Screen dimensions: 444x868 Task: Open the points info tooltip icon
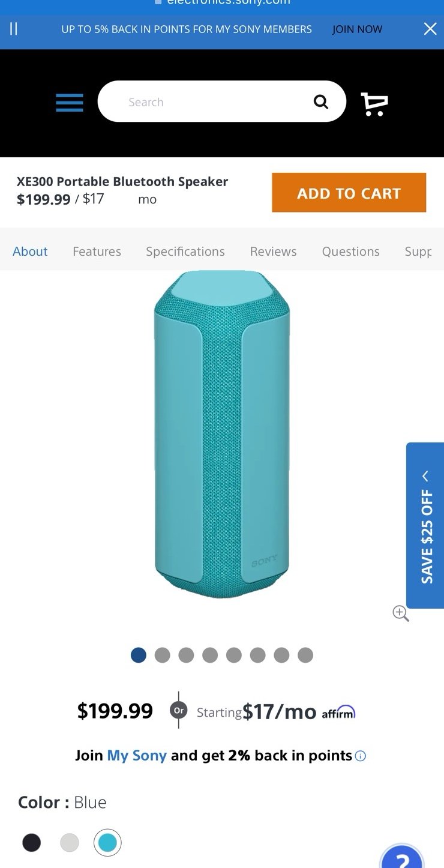(x=361, y=756)
